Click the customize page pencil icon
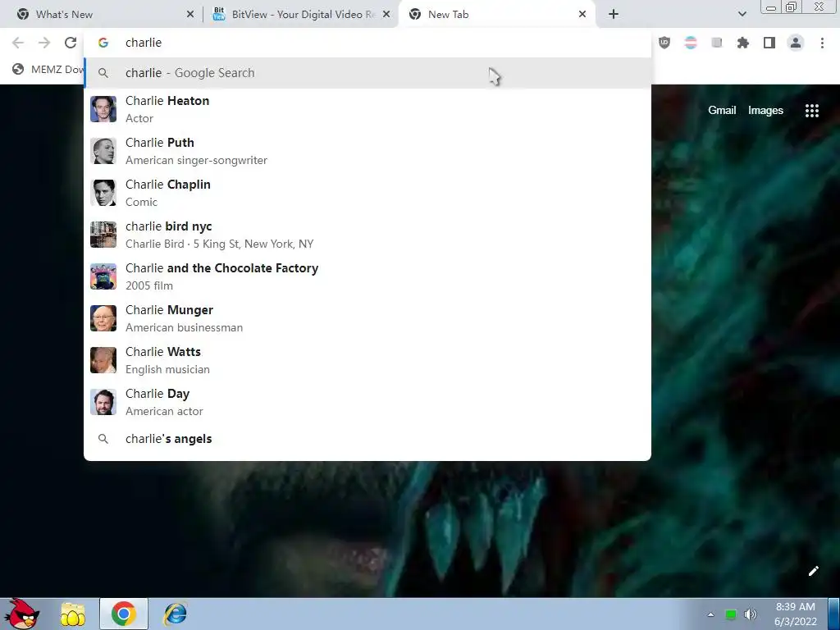Screen dimensions: 840x630 [813, 571]
